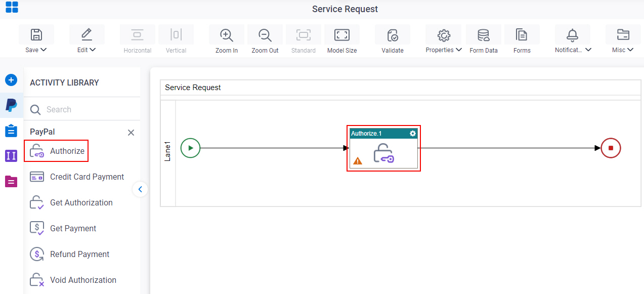Screen dimensions: 644x294
Task: Open the Authorize.1 activity gear settings
Action: click(x=413, y=134)
